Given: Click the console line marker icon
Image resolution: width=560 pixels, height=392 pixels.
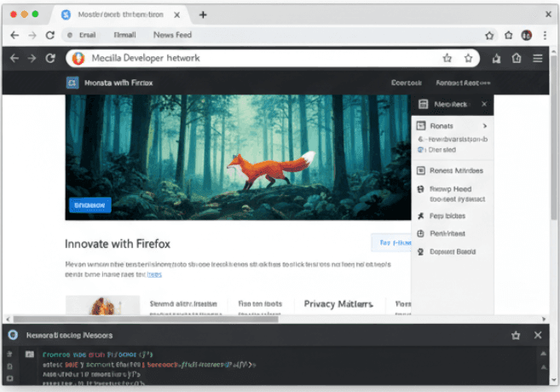Looking at the screenshot, I should 30,355.
